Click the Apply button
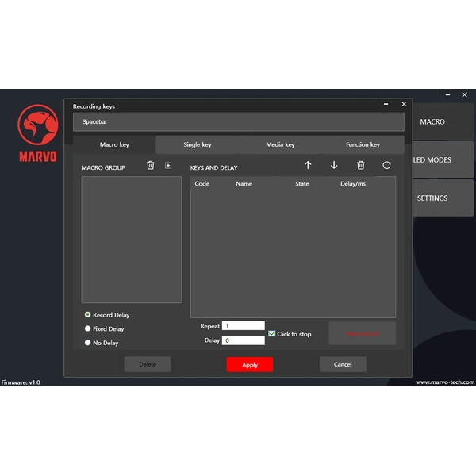This screenshot has width=476, height=476. point(250,365)
